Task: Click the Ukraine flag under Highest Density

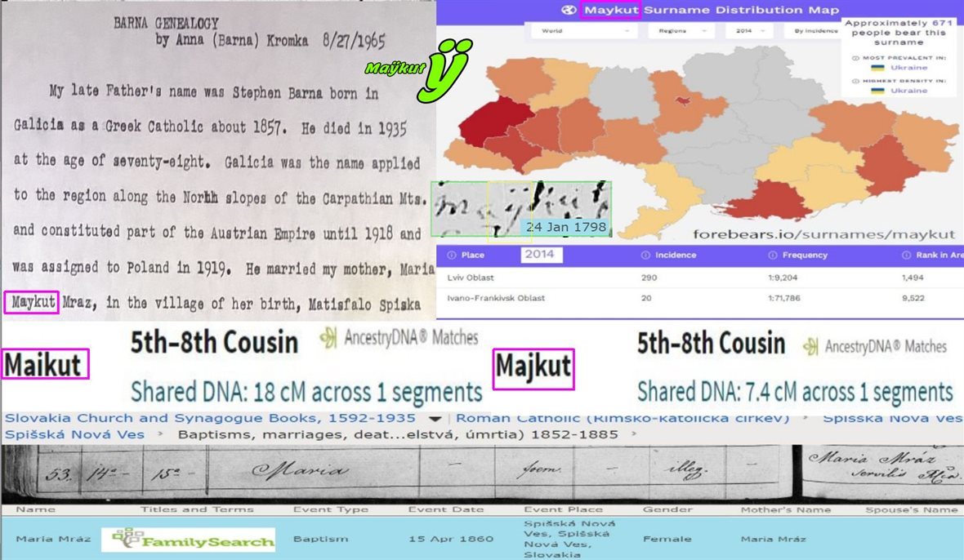Action: pos(877,91)
